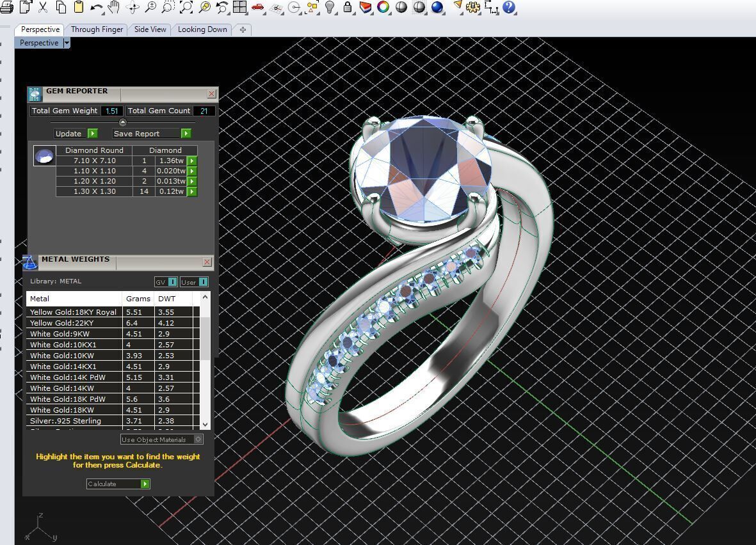Image resolution: width=756 pixels, height=545 pixels.
Task: Click the second gray Rendered viewport sphere icon
Action: point(419,7)
